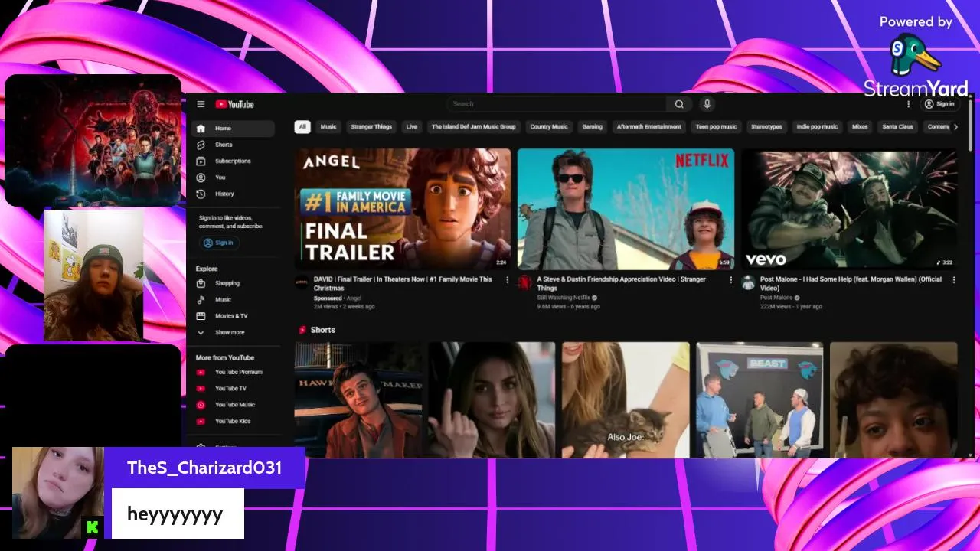The image size is (980, 551).
Task: Open the Short showing curly-haired person
Action: pos(893,400)
